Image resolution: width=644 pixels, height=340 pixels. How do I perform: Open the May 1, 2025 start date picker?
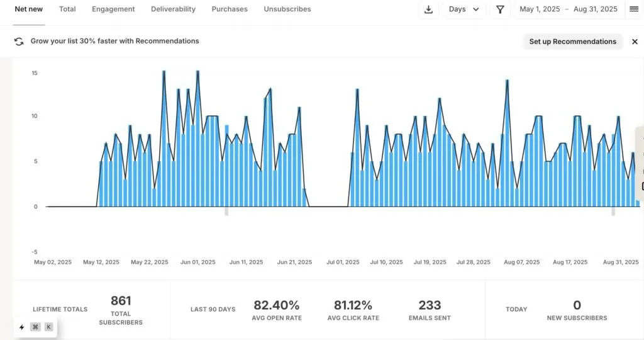click(540, 9)
